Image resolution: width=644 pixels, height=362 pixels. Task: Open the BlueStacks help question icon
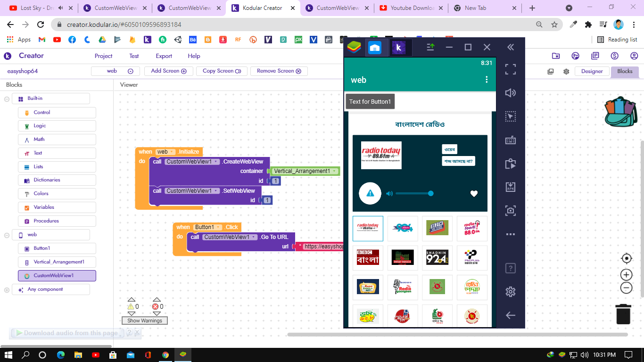pos(510,268)
